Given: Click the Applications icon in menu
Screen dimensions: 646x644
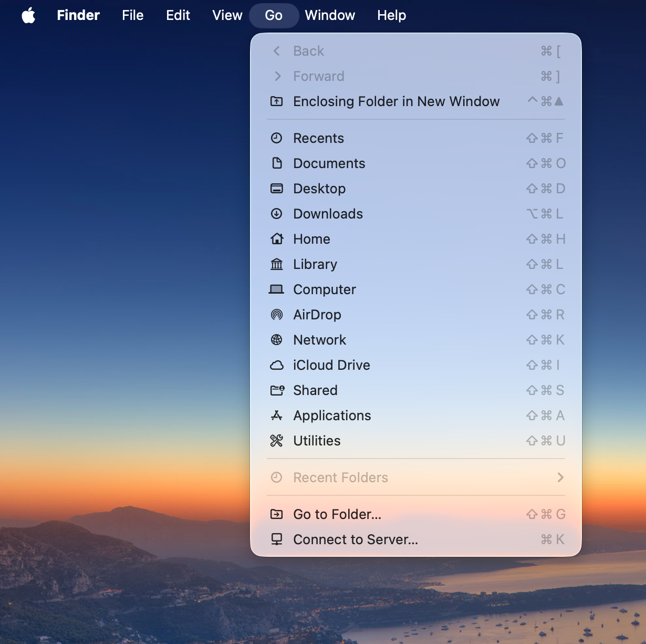Looking at the screenshot, I should pos(277,416).
